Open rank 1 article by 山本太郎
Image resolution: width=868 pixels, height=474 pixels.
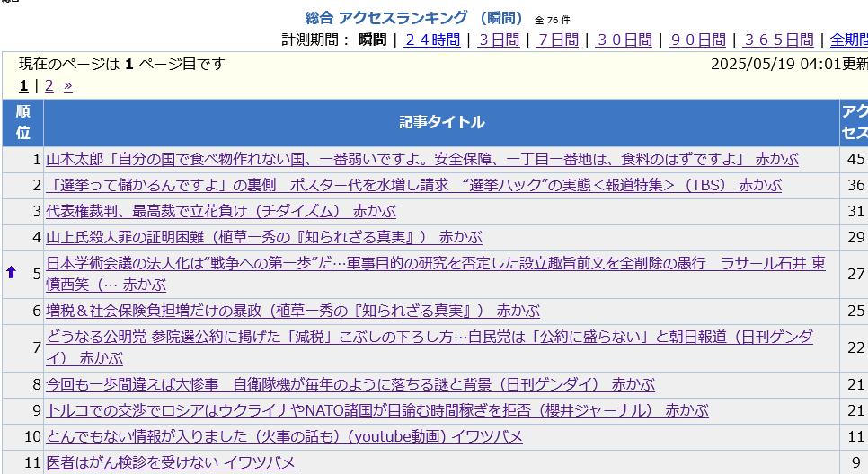tap(421, 159)
